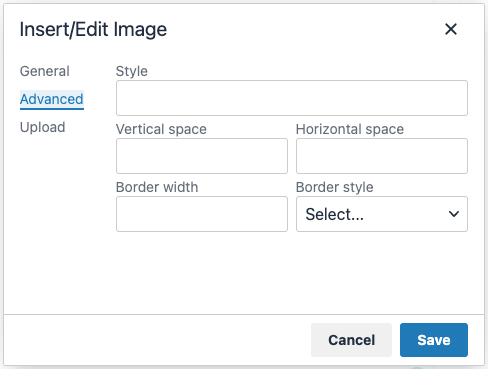
Task: Click the Insert/Edit Image dialog title
Action: 93,29
